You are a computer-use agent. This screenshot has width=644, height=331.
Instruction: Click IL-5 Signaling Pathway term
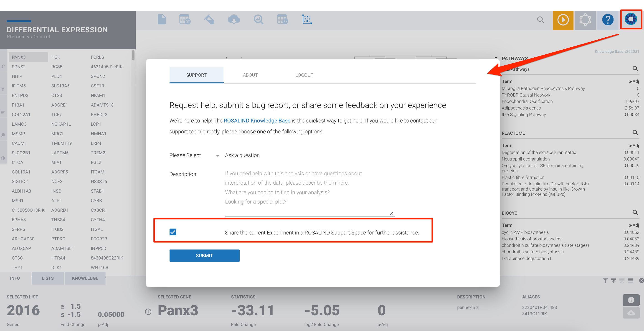[524, 115]
